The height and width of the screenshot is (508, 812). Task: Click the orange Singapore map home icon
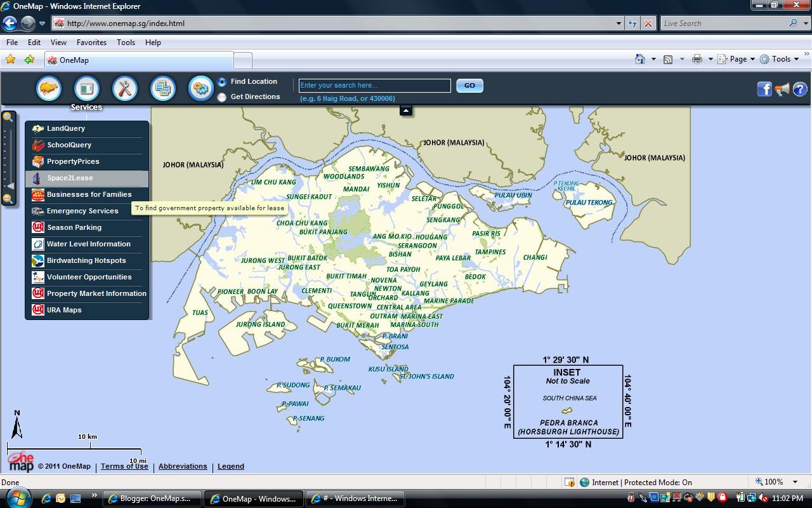click(49, 88)
